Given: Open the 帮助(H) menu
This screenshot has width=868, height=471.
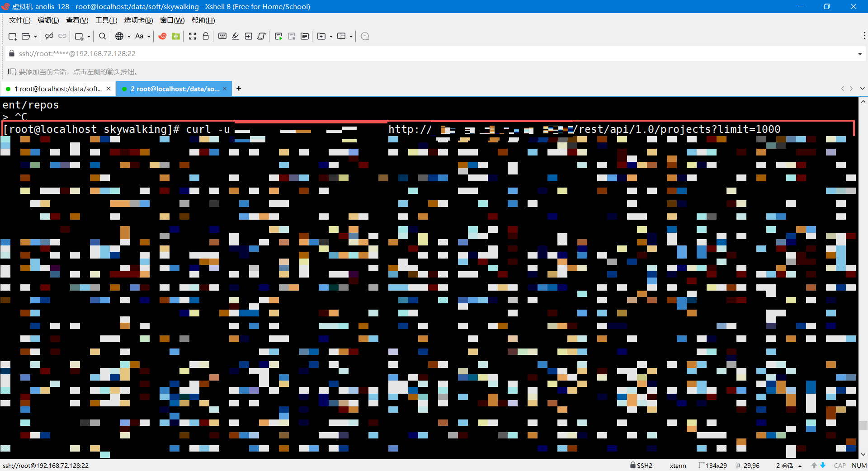Looking at the screenshot, I should (x=203, y=20).
